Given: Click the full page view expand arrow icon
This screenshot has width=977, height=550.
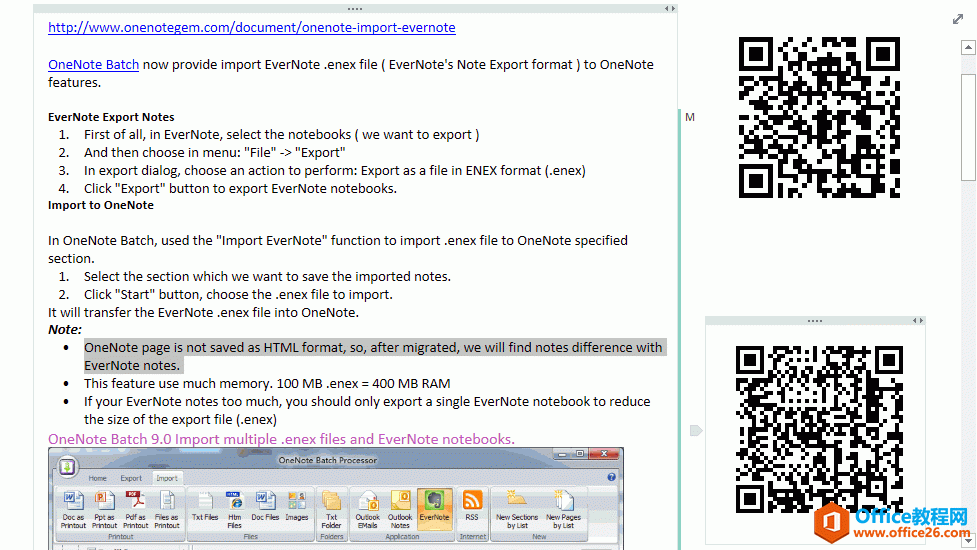Looking at the screenshot, I should coord(958,19).
